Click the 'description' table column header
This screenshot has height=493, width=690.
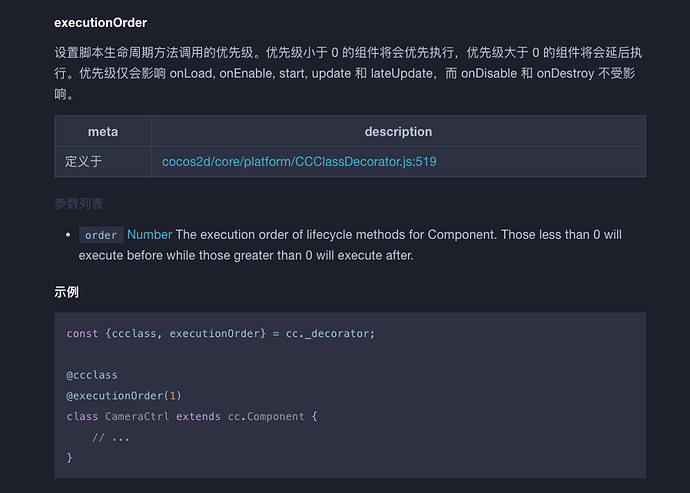(398, 132)
